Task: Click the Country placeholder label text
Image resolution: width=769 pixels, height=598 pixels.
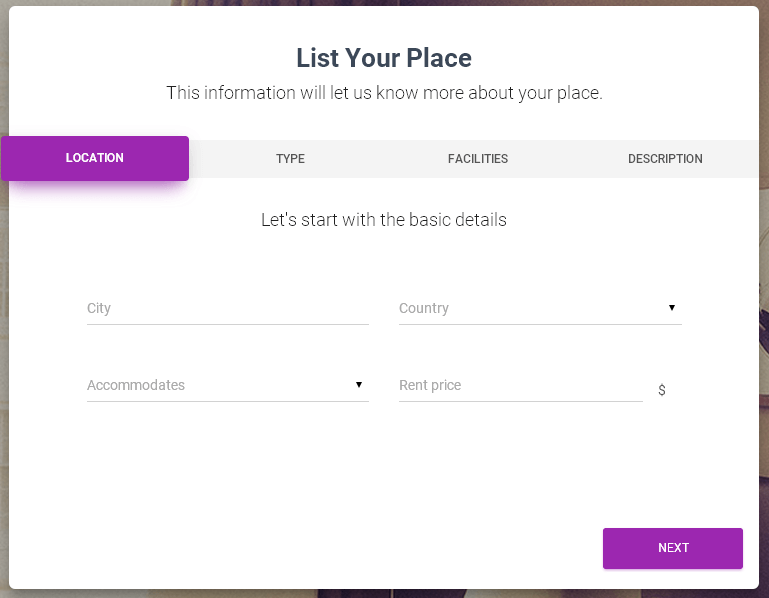Action: 424,309
